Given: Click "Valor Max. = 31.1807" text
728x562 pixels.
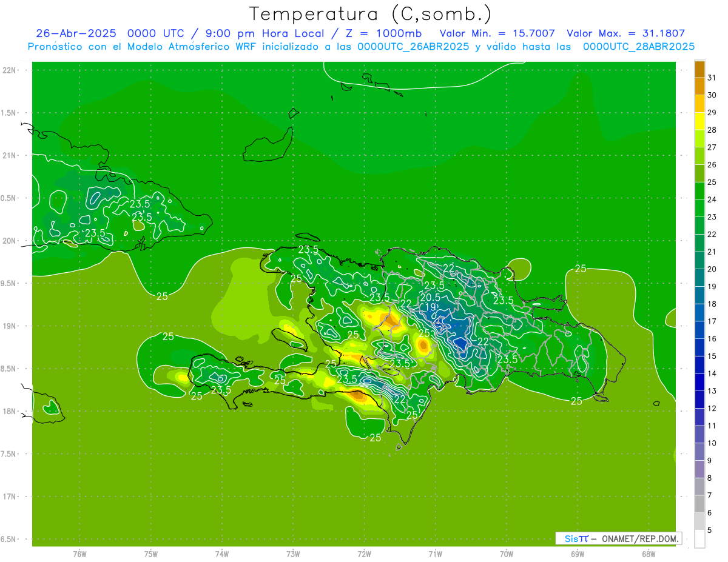Looking at the screenshot, I should pos(625,33).
